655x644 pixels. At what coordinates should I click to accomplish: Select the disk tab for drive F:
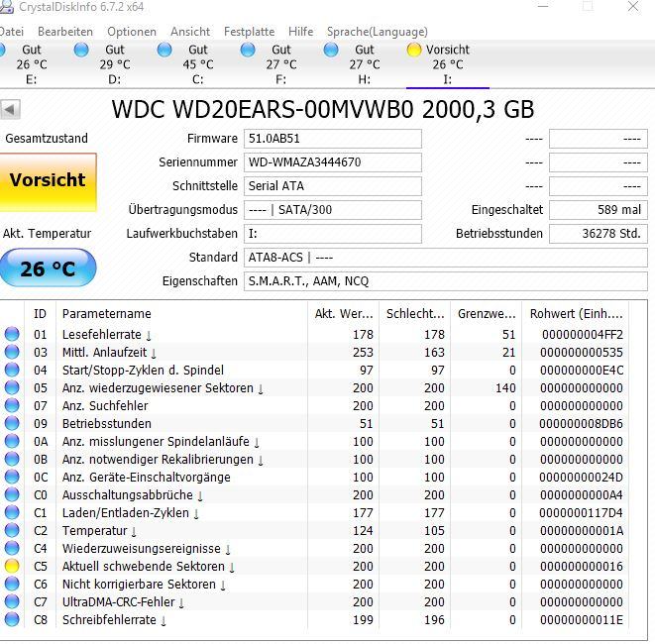[280, 64]
